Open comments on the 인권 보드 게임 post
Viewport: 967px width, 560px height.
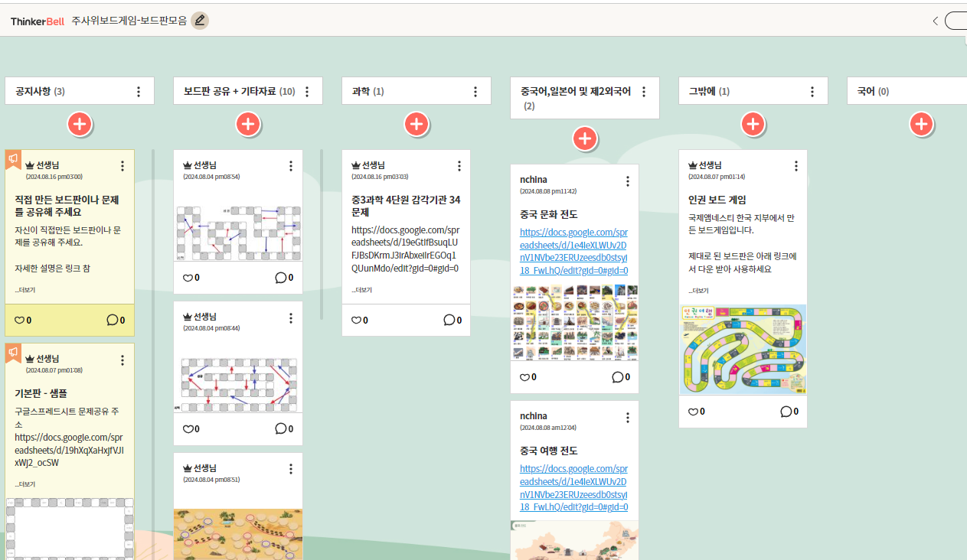[786, 411]
